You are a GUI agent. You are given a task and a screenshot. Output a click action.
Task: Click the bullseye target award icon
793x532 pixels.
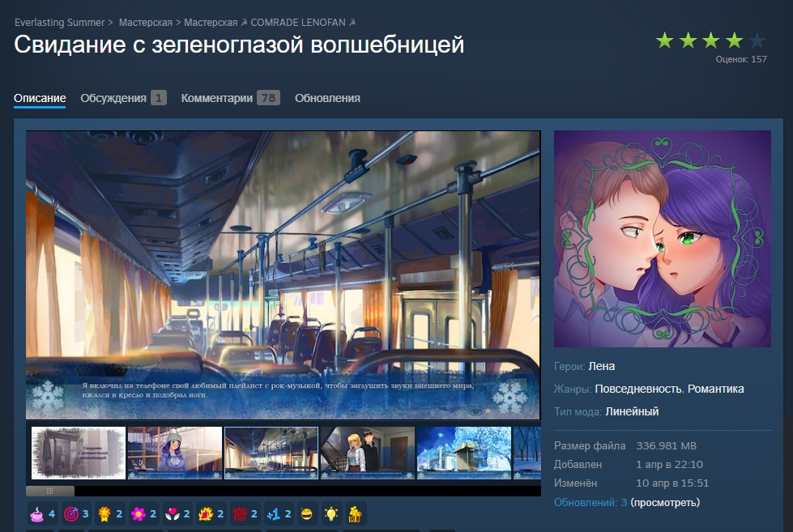(x=70, y=514)
